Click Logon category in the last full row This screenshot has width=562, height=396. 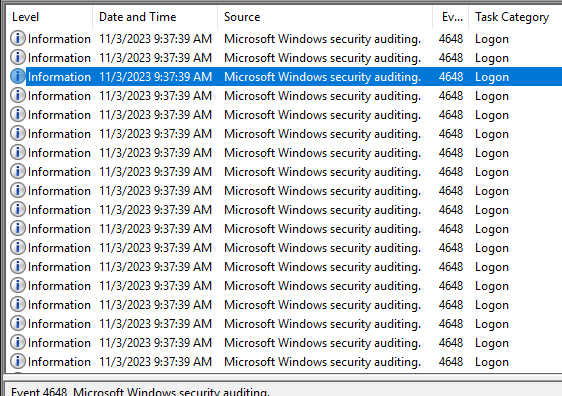tap(492, 362)
